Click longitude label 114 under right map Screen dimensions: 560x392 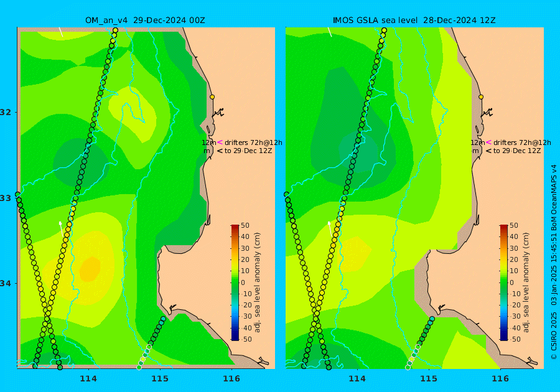(357, 379)
